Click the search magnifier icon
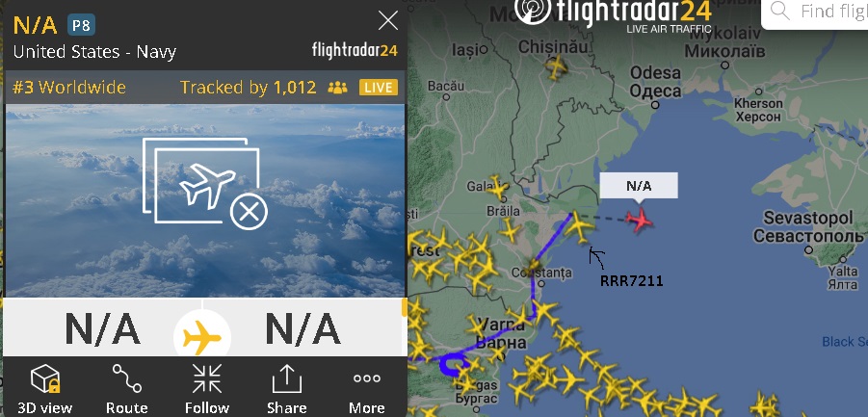This screenshot has height=417, width=868. point(779,11)
